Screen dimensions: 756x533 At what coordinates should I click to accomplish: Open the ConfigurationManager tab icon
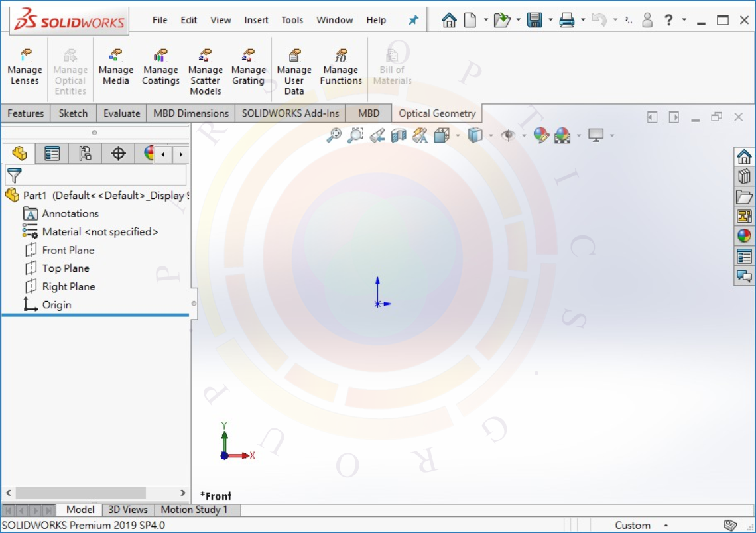85,154
